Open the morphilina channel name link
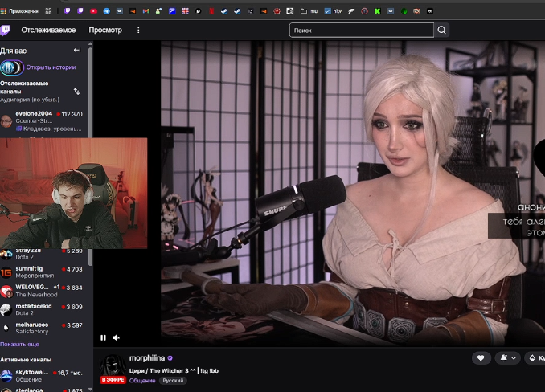This screenshot has height=392, width=545. (147, 358)
